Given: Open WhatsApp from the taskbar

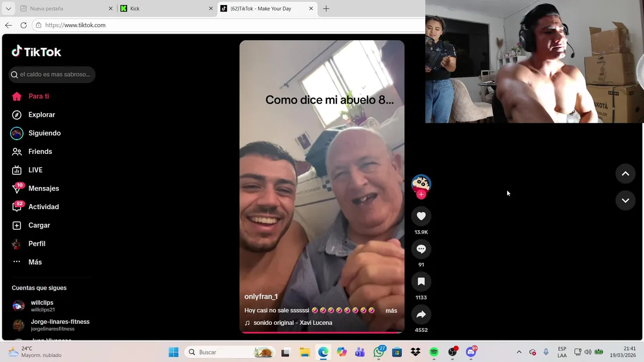Looking at the screenshot, I should click(x=379, y=352).
